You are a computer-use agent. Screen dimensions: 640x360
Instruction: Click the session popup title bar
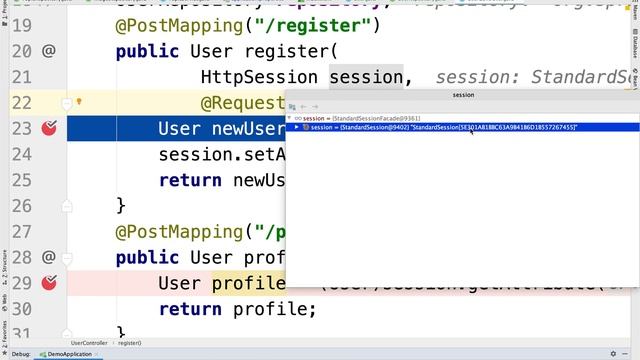coord(463,95)
